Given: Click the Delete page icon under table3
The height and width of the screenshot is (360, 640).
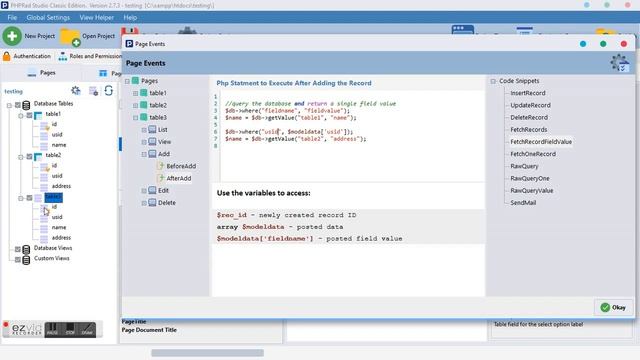Looking at the screenshot, I should point(152,203).
